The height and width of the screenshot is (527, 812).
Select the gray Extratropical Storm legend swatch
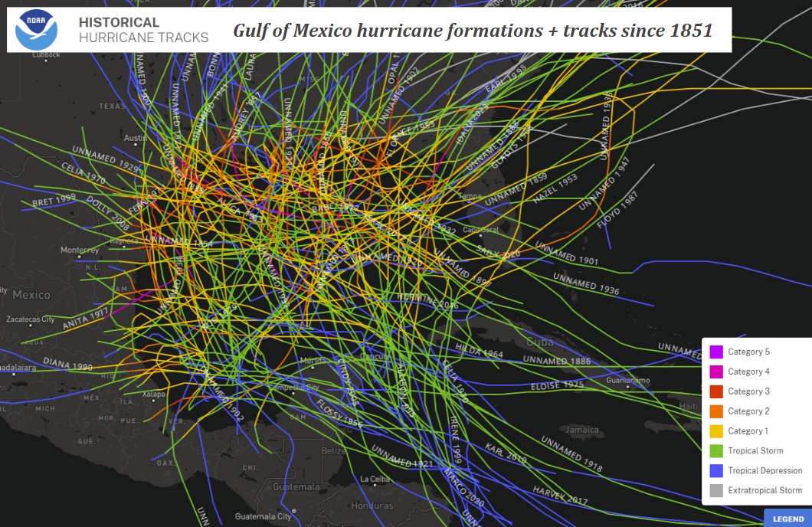[x=716, y=490]
